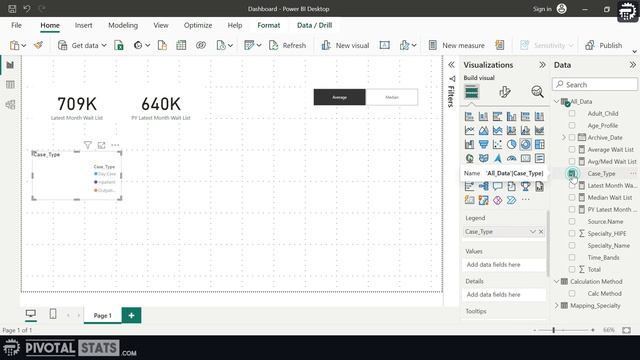This screenshot has width=640, height=360.
Task: Open the Get data dropdown arrow
Action: pyautogui.click(x=104, y=45)
